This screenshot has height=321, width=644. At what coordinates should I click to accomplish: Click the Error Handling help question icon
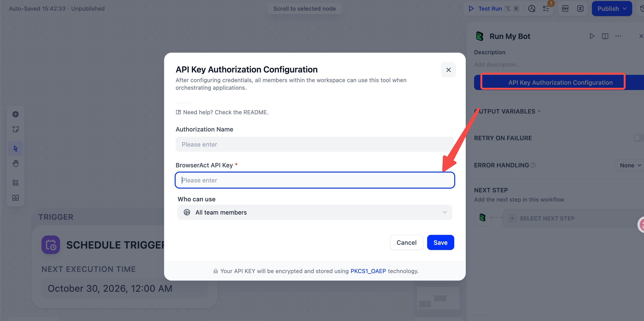[533, 165]
